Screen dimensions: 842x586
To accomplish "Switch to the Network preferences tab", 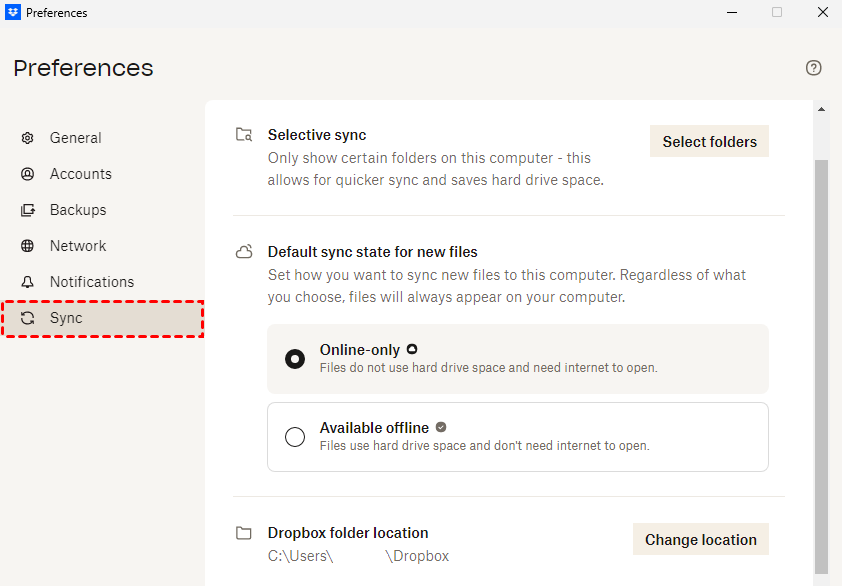I will tap(78, 246).
